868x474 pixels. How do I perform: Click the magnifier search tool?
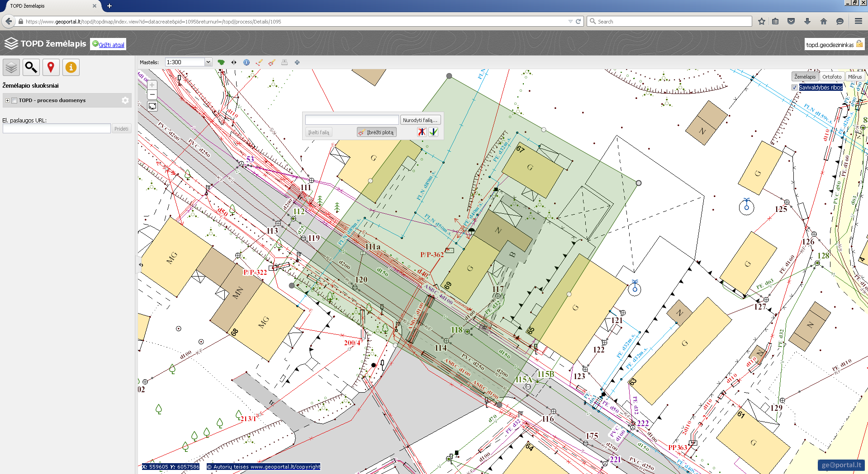[x=31, y=67]
